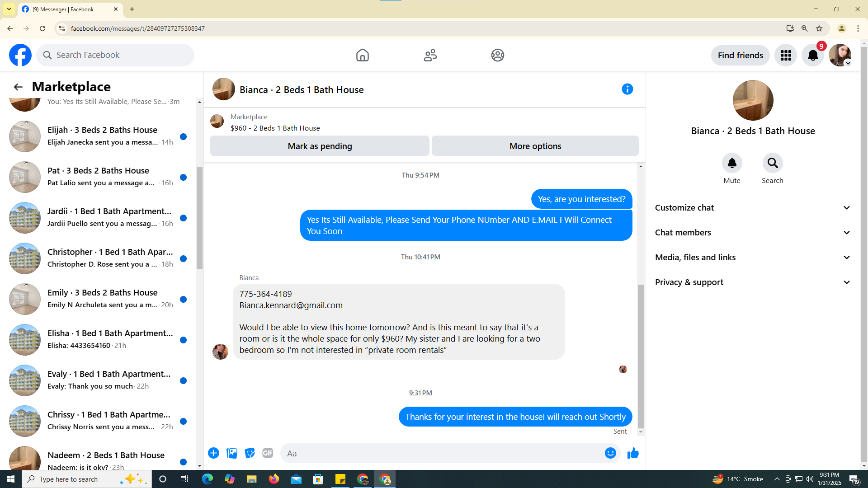Image resolution: width=868 pixels, height=488 pixels.
Task: Attach a photo using the image icon
Action: pos(232,453)
